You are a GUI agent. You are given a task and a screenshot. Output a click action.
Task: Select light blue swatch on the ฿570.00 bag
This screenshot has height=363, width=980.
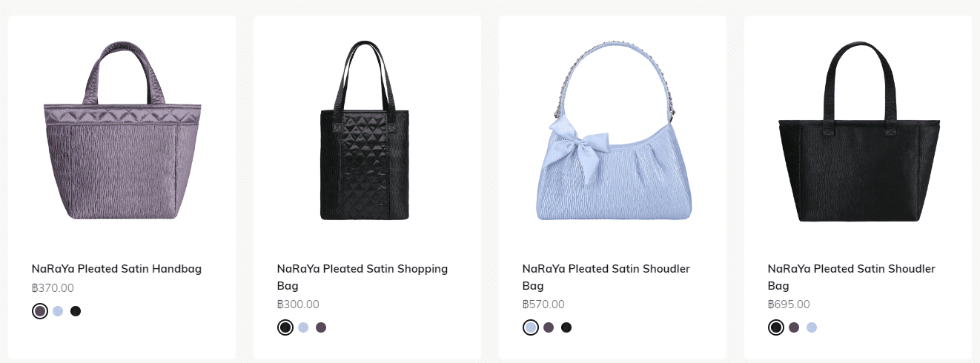tap(531, 327)
